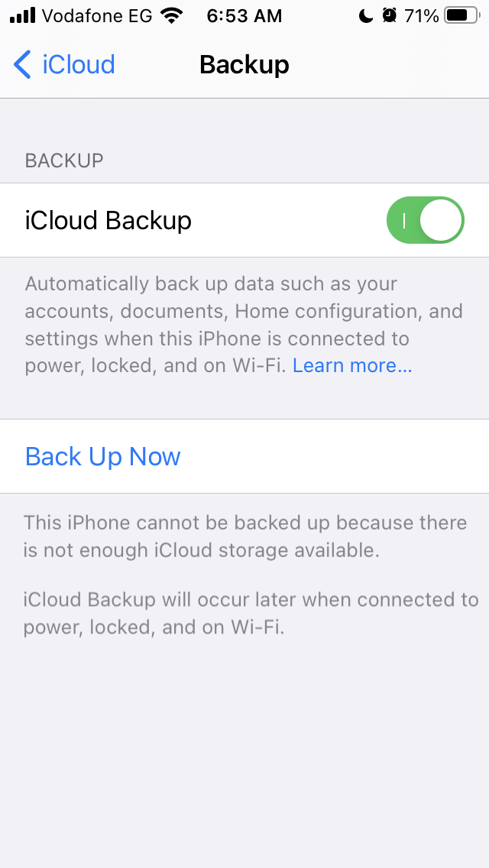Tap the automatic backup description text
The width and height of the screenshot is (489, 868).
click(x=244, y=325)
